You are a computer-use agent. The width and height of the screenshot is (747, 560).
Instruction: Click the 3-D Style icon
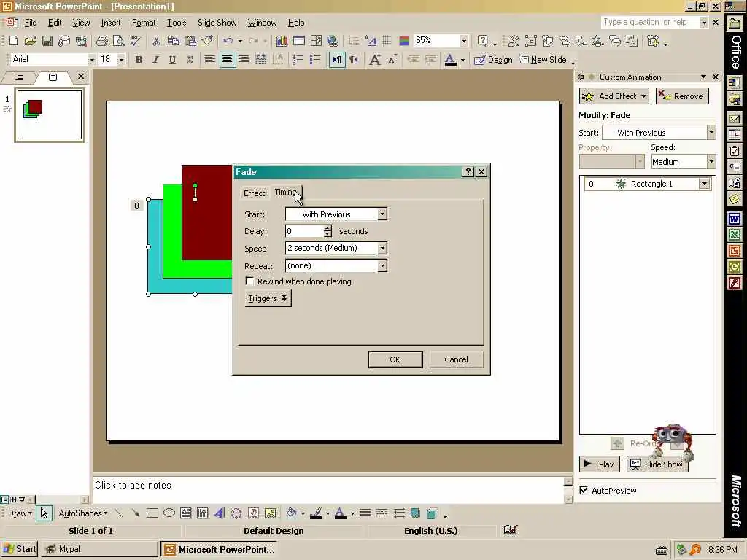tap(432, 513)
